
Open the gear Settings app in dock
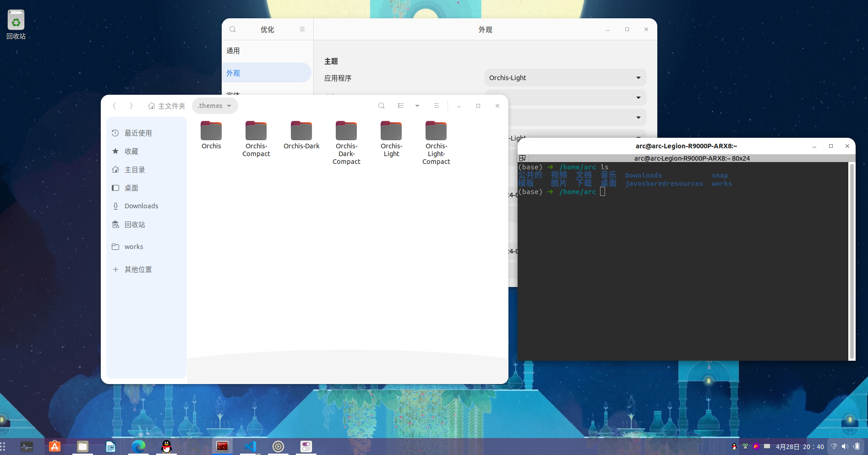[x=278, y=446]
